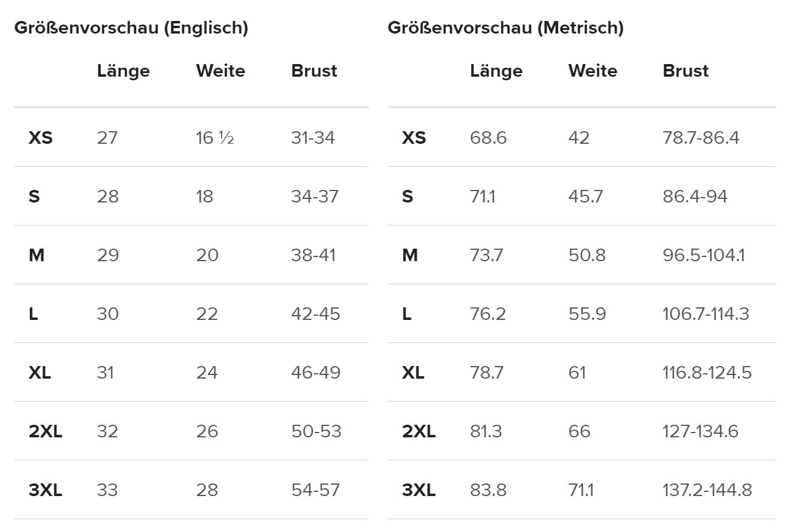
Task: Select the Länge header in English table
Action: coord(123,71)
